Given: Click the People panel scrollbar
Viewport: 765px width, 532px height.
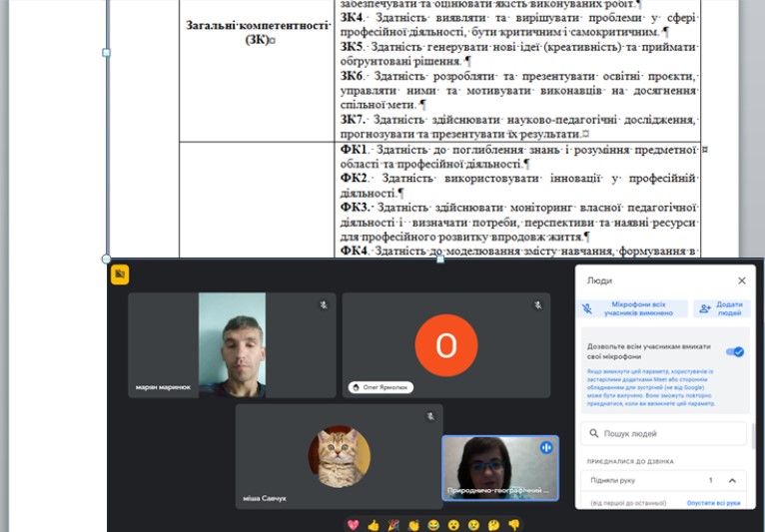Looking at the screenshot, I should 753,436.
